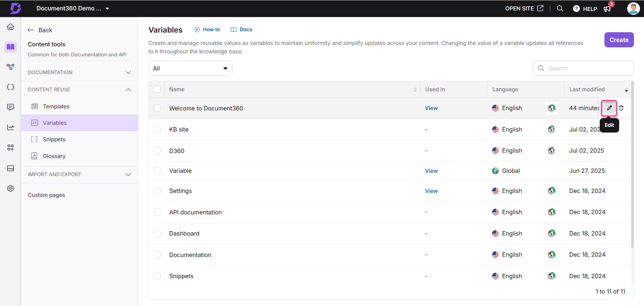644x306 pixels.
Task: Tick the select-all checkbox in table header
Action: 157,89
